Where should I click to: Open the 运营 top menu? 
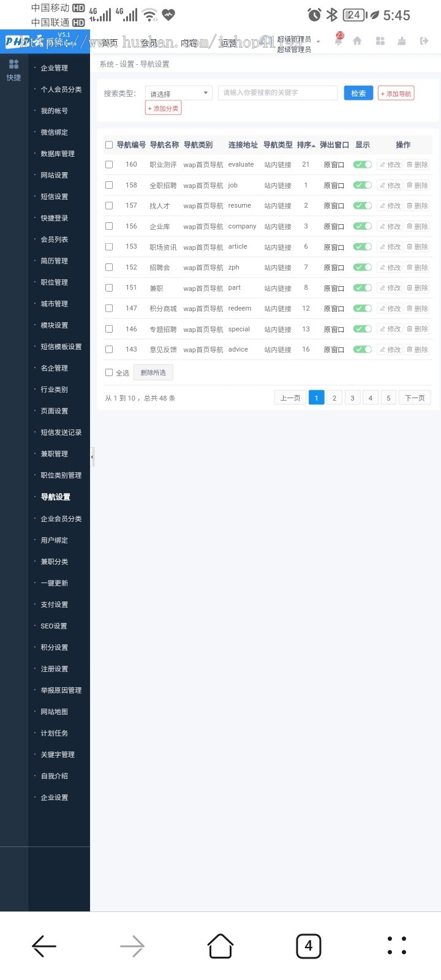228,43
